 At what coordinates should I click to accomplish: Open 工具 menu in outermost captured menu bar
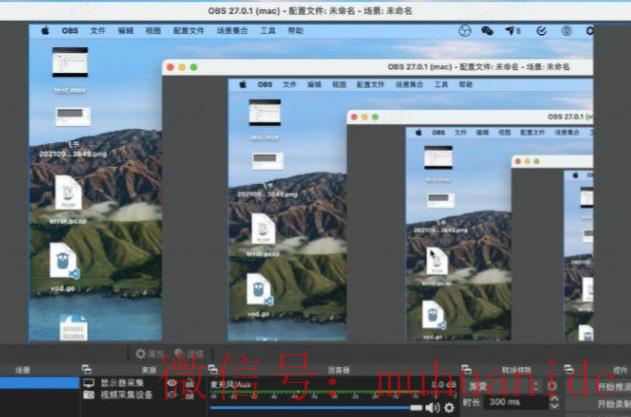268,31
